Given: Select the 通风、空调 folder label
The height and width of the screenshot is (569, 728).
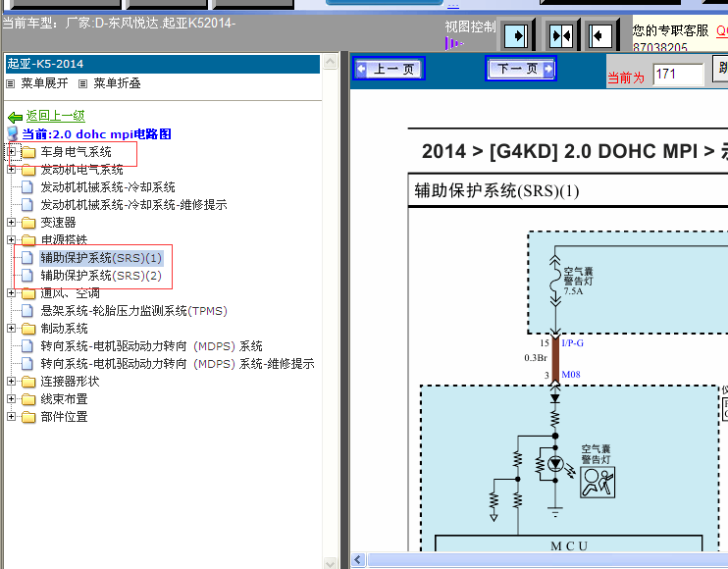Looking at the screenshot, I should [70, 293].
